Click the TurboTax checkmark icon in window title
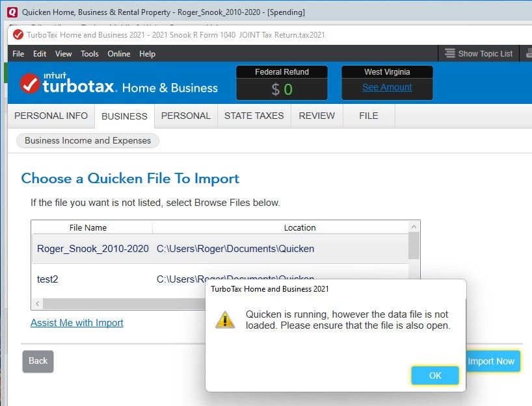The image size is (532, 406). pos(18,34)
